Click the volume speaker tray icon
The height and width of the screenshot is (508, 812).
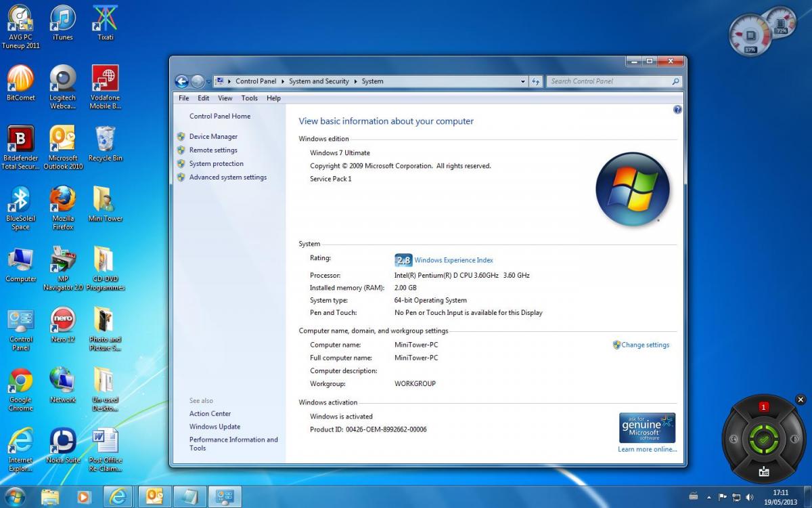tap(750, 497)
